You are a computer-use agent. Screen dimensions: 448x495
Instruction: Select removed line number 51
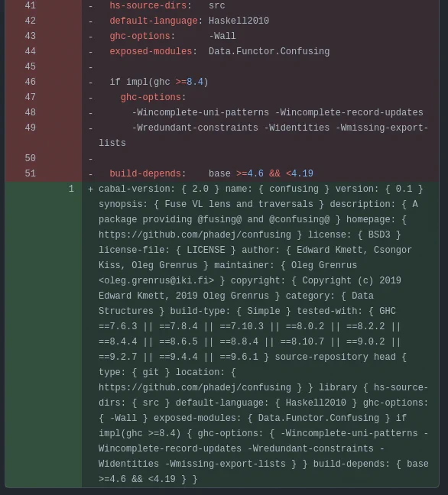[x=31, y=173]
